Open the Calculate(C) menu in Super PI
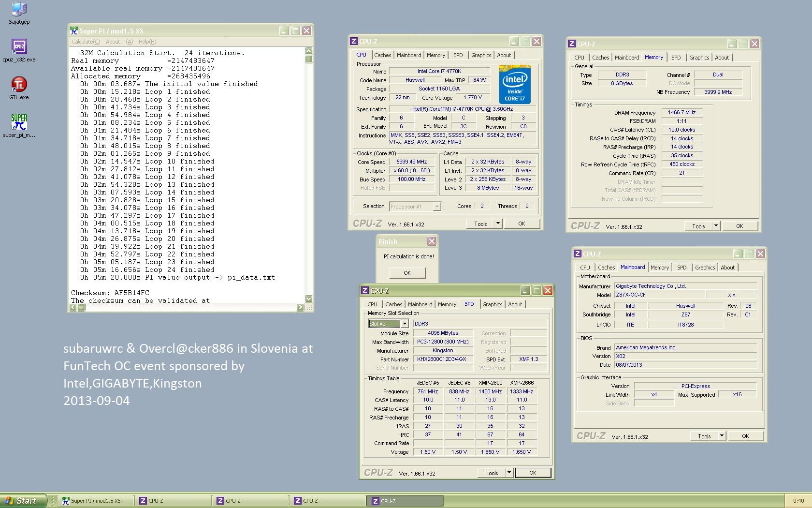The width and height of the screenshot is (812, 508). point(86,42)
